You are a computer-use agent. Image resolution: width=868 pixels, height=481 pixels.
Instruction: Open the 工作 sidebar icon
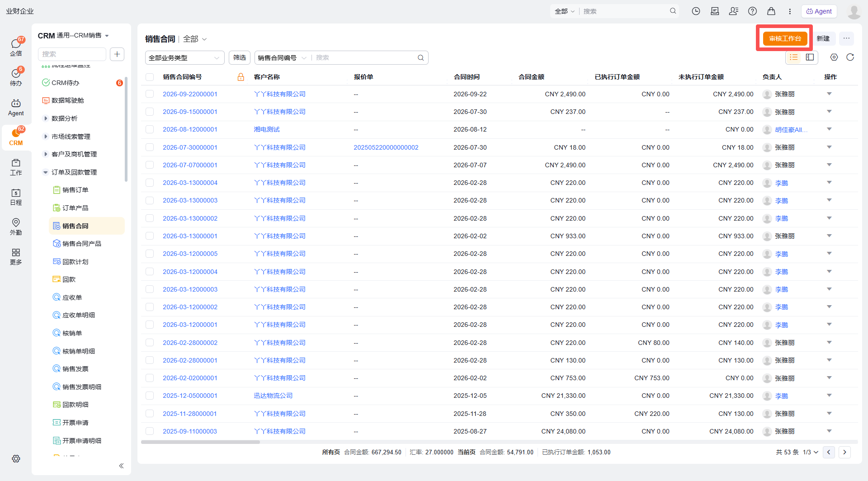(16, 167)
